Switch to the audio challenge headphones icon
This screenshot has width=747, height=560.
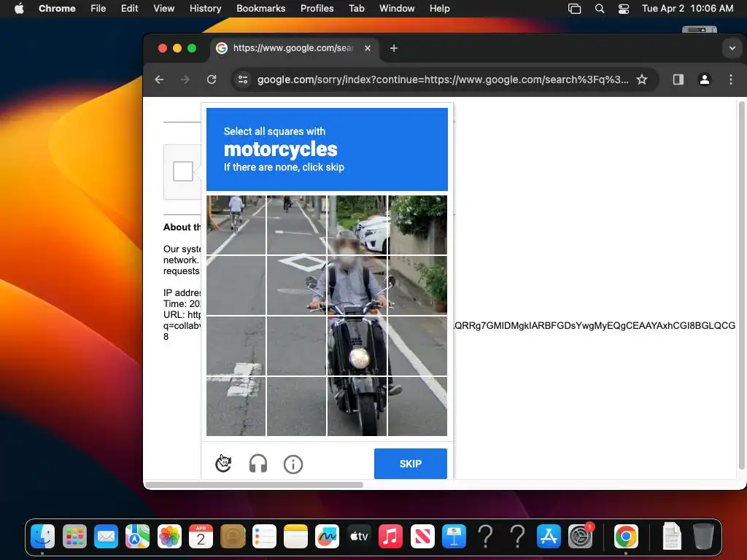coord(258,463)
